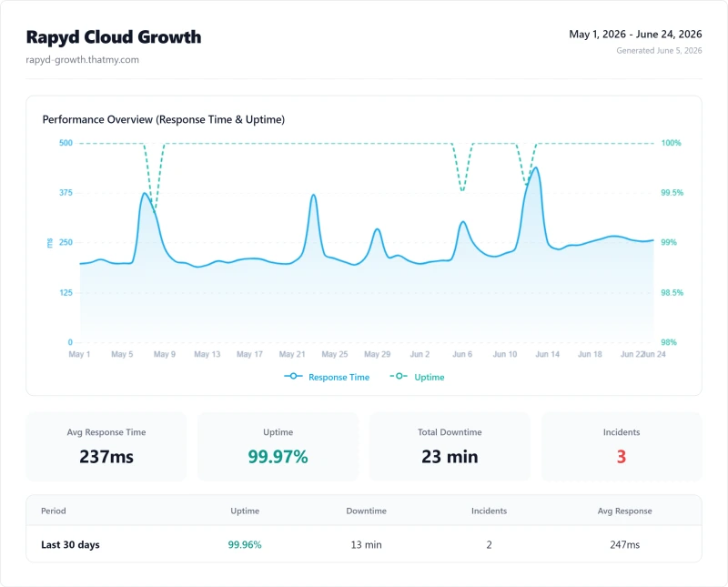Click the Downtime column header
Screen dimensions: 728x587
[367, 511]
